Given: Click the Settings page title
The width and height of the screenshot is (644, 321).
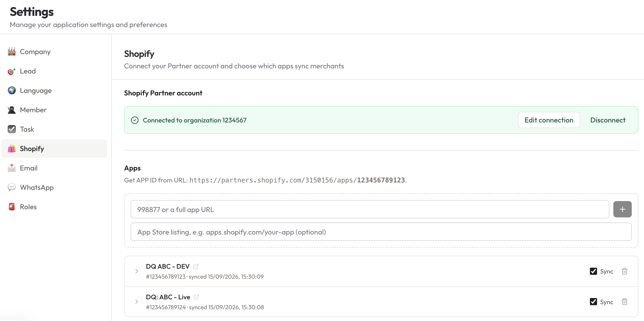Looking at the screenshot, I should [32, 12].
